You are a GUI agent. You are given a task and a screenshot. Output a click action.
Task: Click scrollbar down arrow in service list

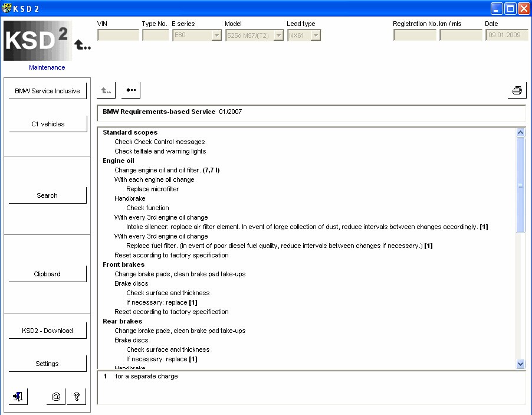click(x=520, y=364)
